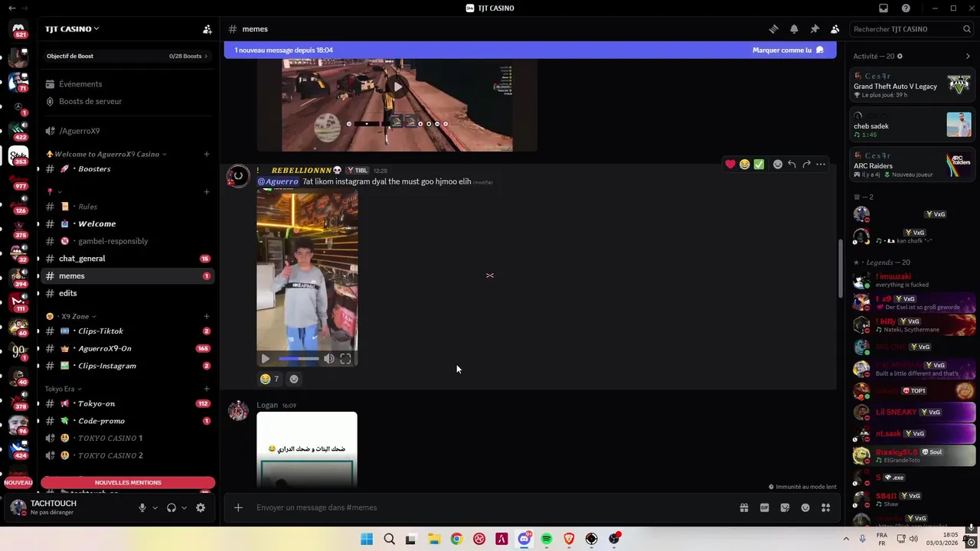Open notification settings bell icon

[794, 29]
